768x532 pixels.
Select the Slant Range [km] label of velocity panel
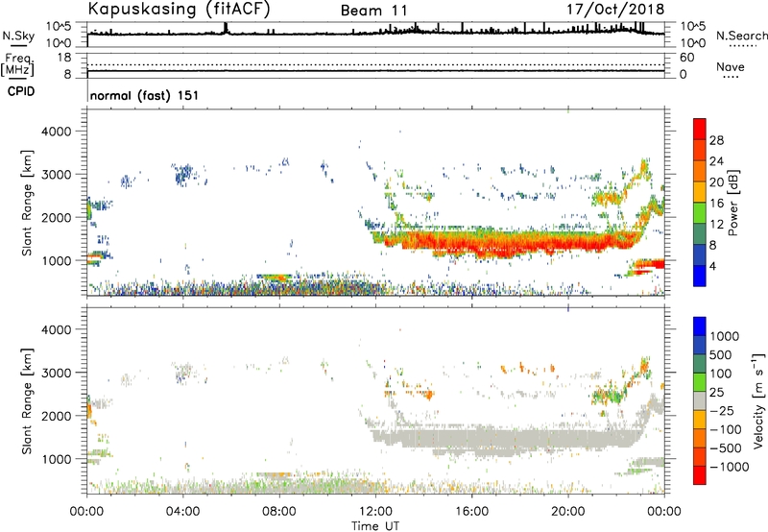point(27,400)
